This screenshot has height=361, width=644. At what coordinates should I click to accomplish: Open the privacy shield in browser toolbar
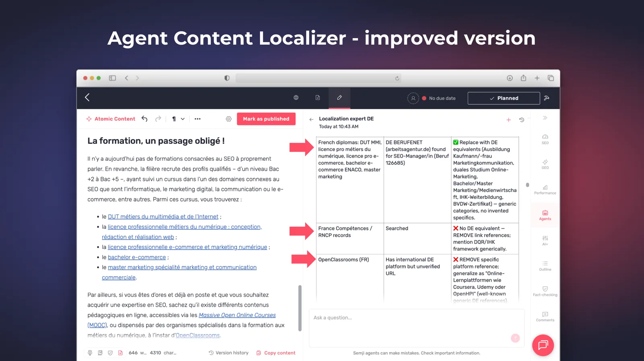click(227, 78)
